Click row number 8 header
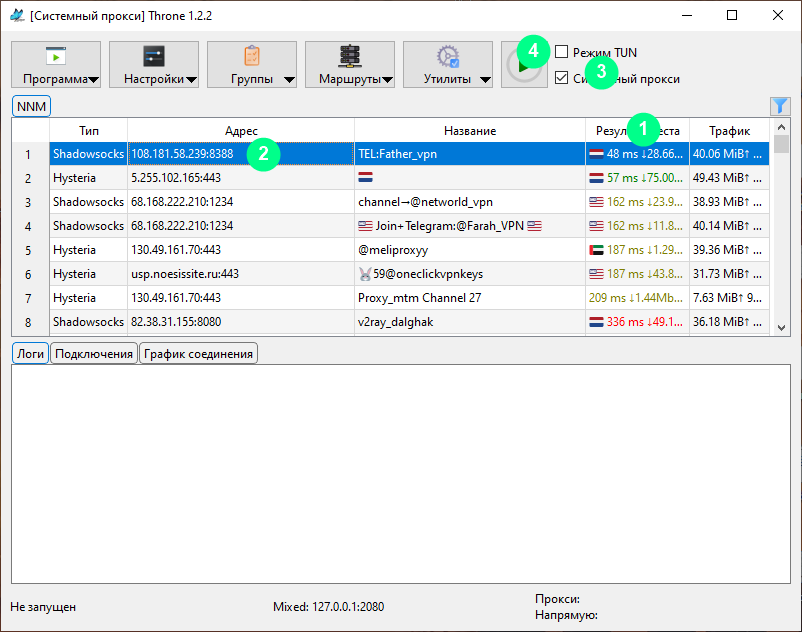Viewport: 802px width, 632px height. [28, 322]
